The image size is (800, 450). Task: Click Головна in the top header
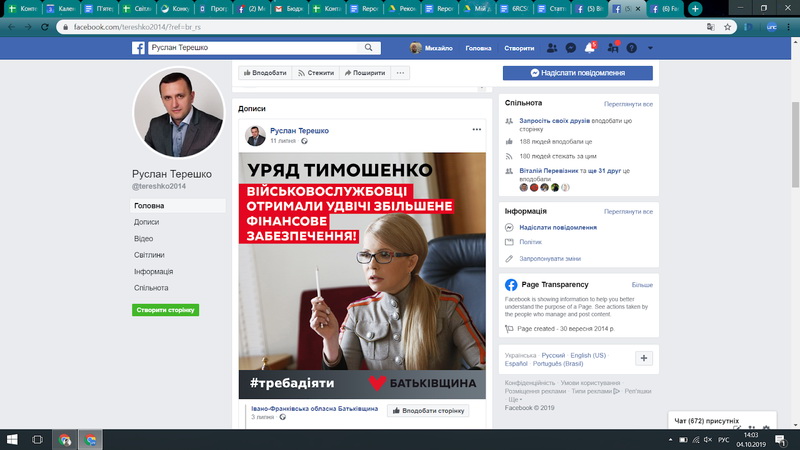coord(478,48)
